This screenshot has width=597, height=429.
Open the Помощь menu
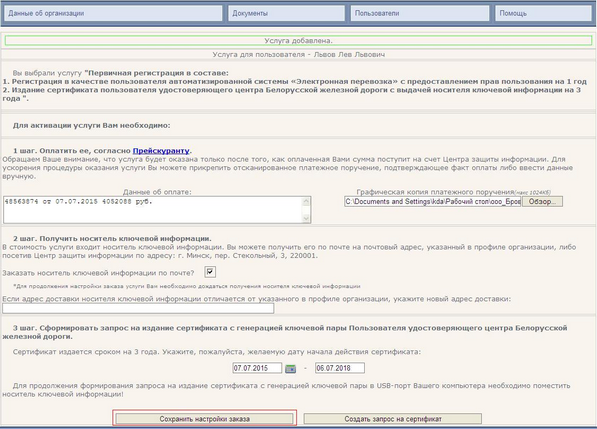[543, 13]
